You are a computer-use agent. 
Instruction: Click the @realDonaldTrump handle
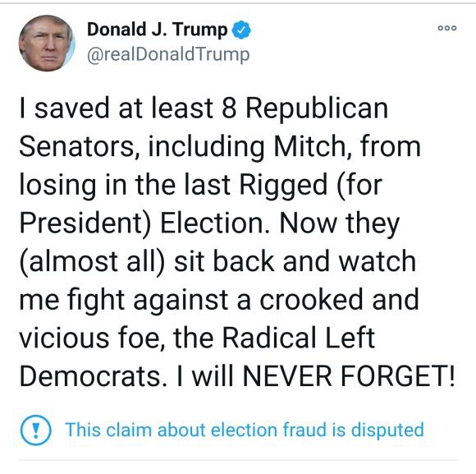(168, 55)
